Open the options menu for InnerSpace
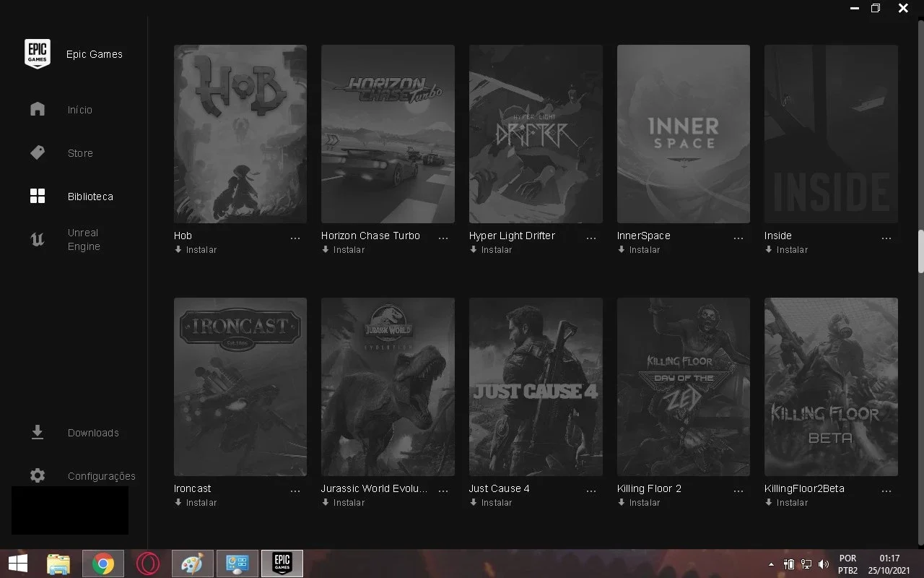The image size is (924, 578). pyautogui.click(x=738, y=238)
